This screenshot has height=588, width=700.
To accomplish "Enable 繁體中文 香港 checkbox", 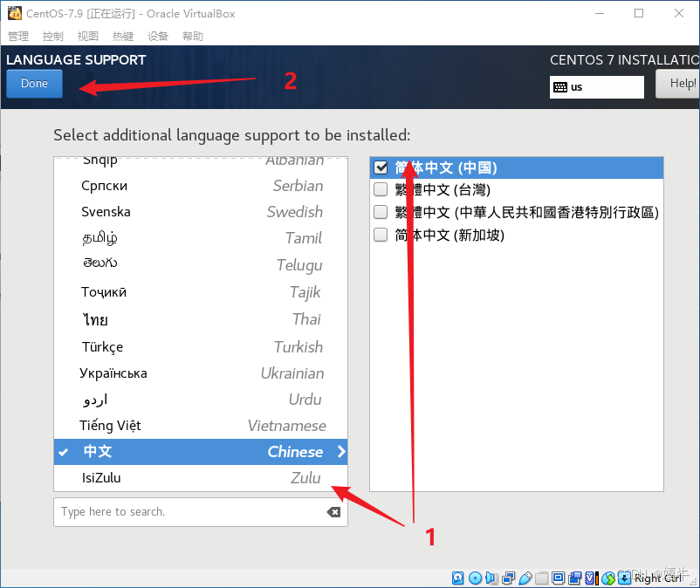I will coord(381,212).
